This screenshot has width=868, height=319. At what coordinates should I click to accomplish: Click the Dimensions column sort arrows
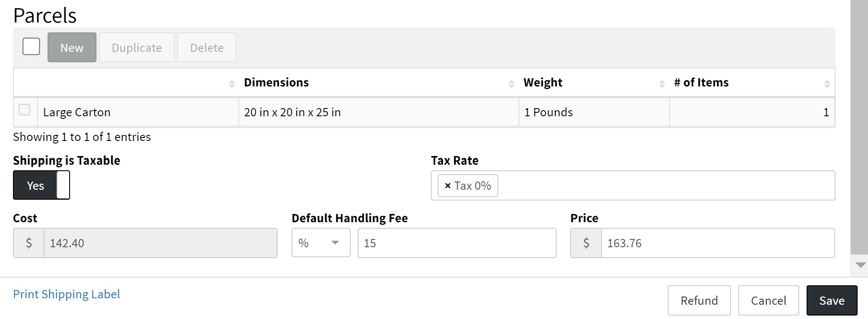[x=511, y=83]
